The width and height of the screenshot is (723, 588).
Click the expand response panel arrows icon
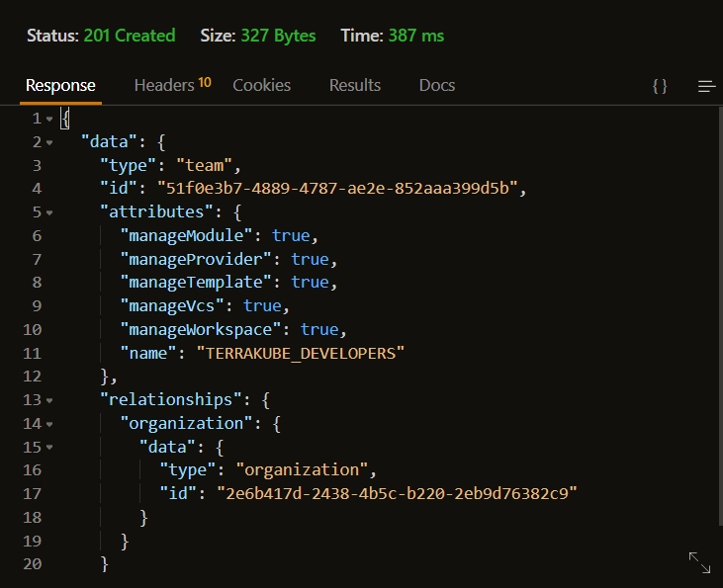[x=699, y=562]
